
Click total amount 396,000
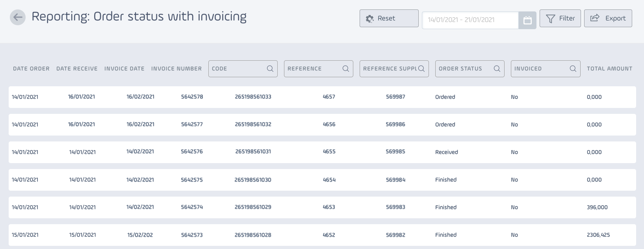(597, 207)
